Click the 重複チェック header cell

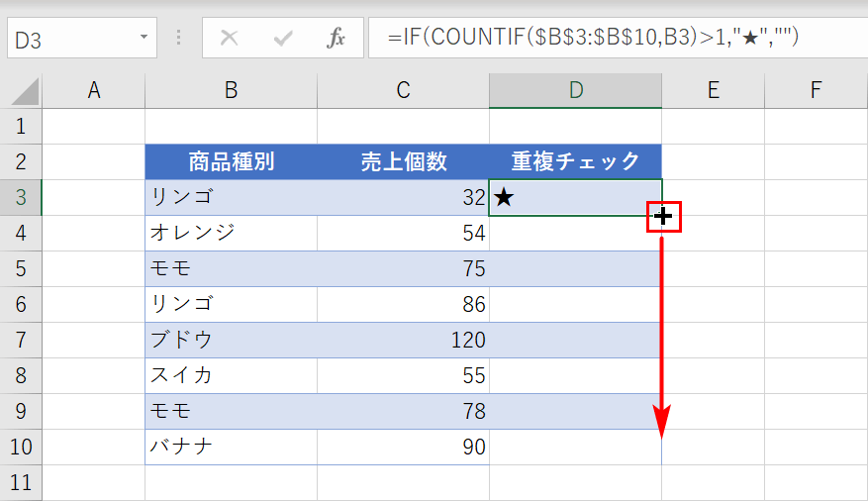pyautogui.click(x=575, y=161)
